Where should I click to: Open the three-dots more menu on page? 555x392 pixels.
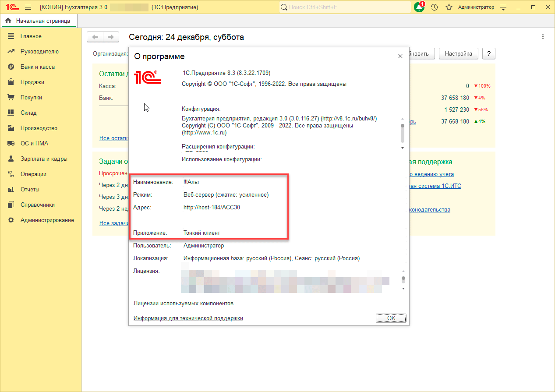point(543,37)
